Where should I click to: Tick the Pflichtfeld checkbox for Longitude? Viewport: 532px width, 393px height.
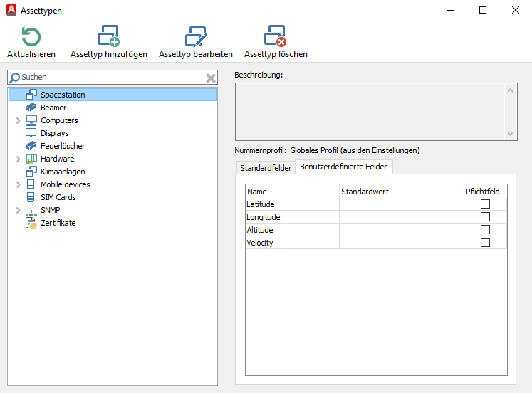[x=485, y=217]
